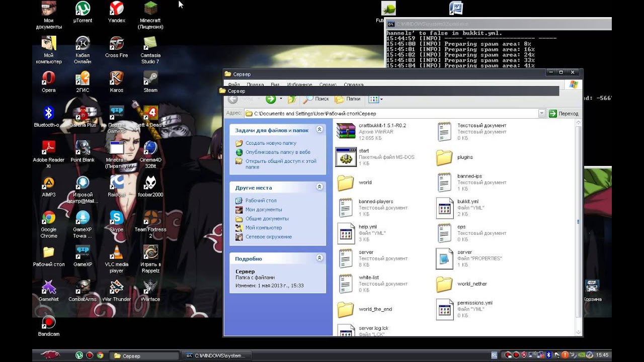Click the cmd window title bar
Viewport: 644px width, 362px height.
tap(498, 24)
